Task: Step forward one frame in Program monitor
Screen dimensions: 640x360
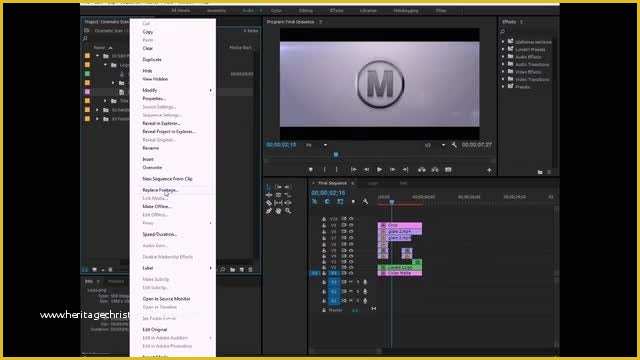Action: tap(393, 169)
